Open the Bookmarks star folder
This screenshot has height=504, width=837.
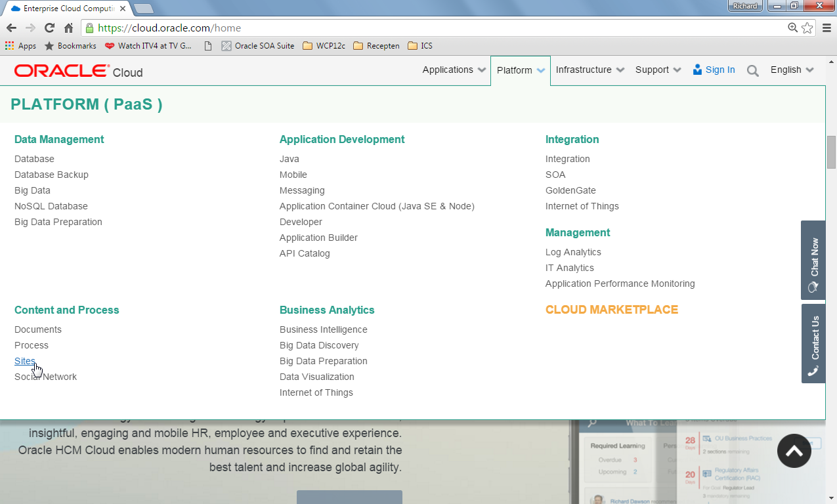(70, 46)
